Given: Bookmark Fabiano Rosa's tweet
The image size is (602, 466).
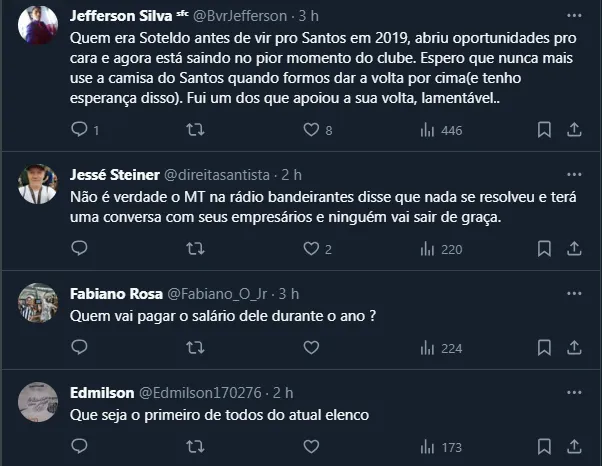Looking at the screenshot, I should (x=544, y=348).
